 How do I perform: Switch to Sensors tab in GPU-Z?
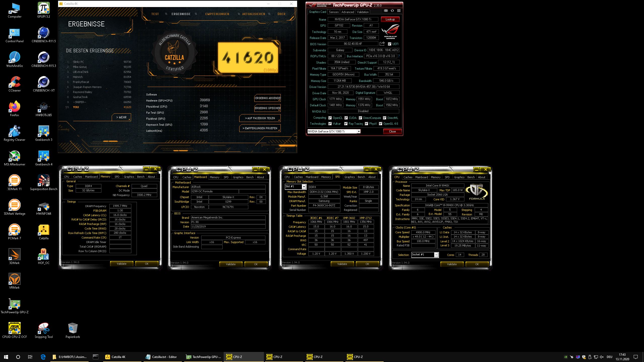click(334, 12)
